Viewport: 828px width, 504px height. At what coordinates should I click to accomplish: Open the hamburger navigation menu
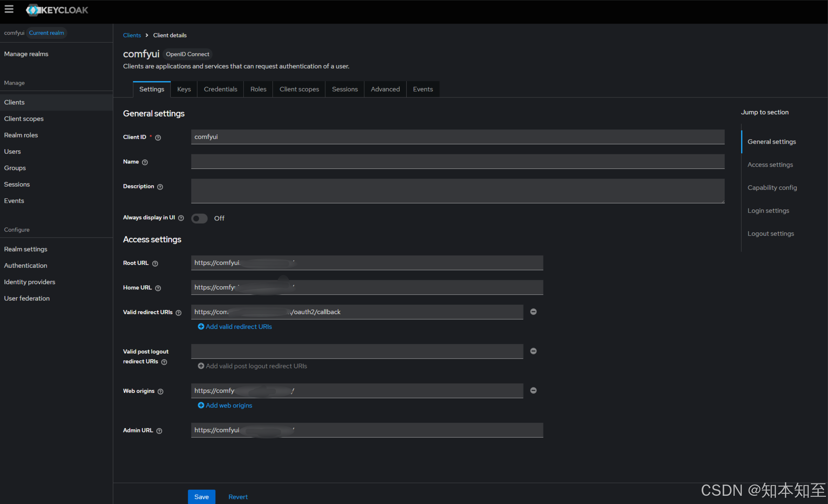[9, 10]
